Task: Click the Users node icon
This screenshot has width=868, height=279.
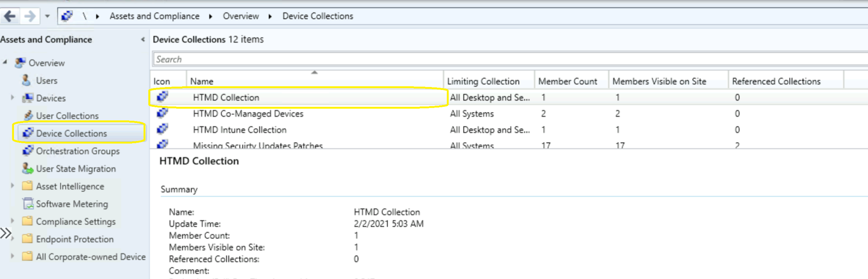Action: click(26, 80)
